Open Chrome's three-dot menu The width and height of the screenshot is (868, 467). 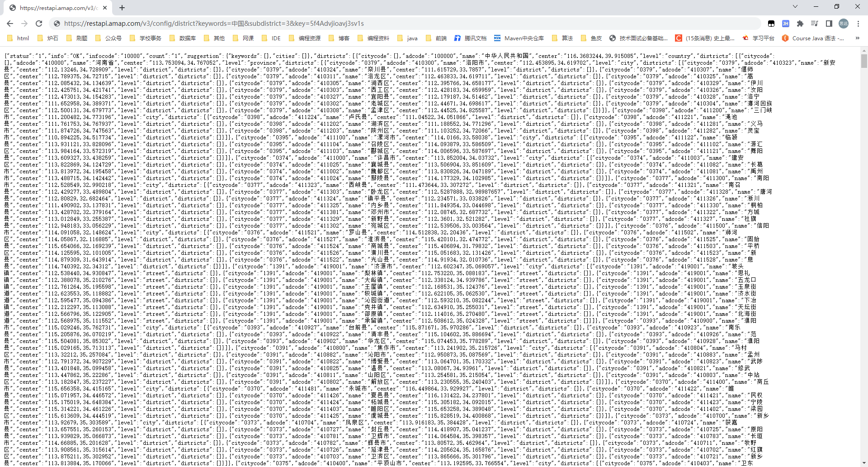(858, 23)
